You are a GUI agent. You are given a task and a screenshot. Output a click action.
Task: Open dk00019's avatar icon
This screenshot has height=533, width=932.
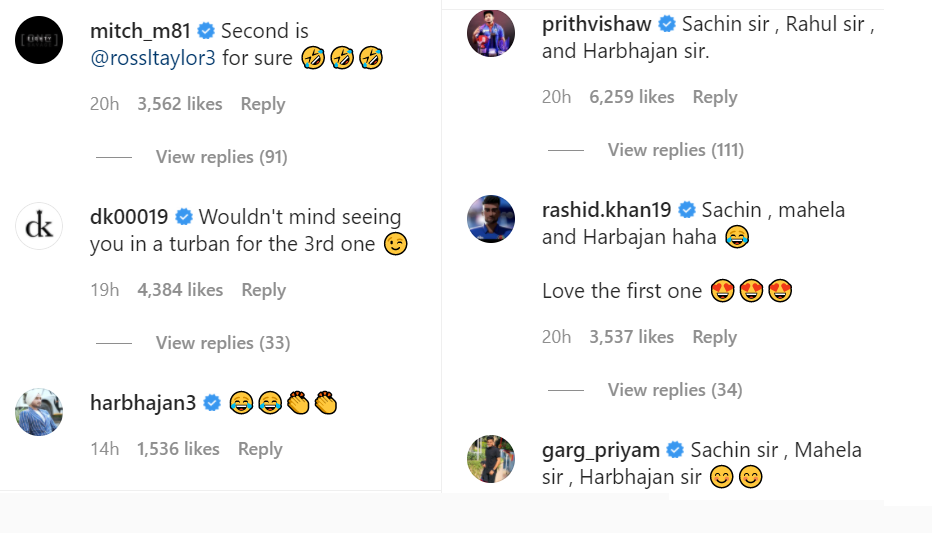(39, 227)
